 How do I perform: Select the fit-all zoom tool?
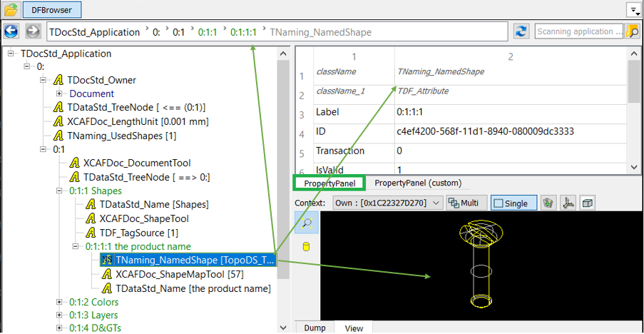(307, 223)
